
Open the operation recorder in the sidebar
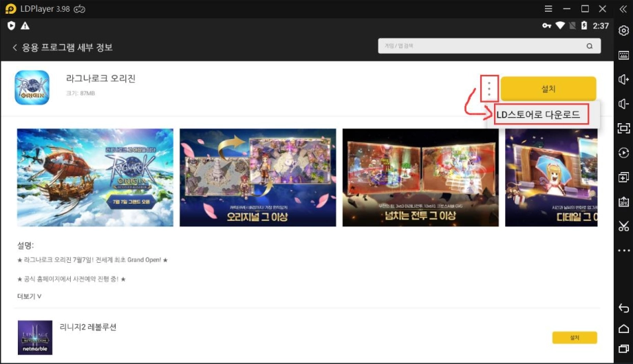point(624,153)
